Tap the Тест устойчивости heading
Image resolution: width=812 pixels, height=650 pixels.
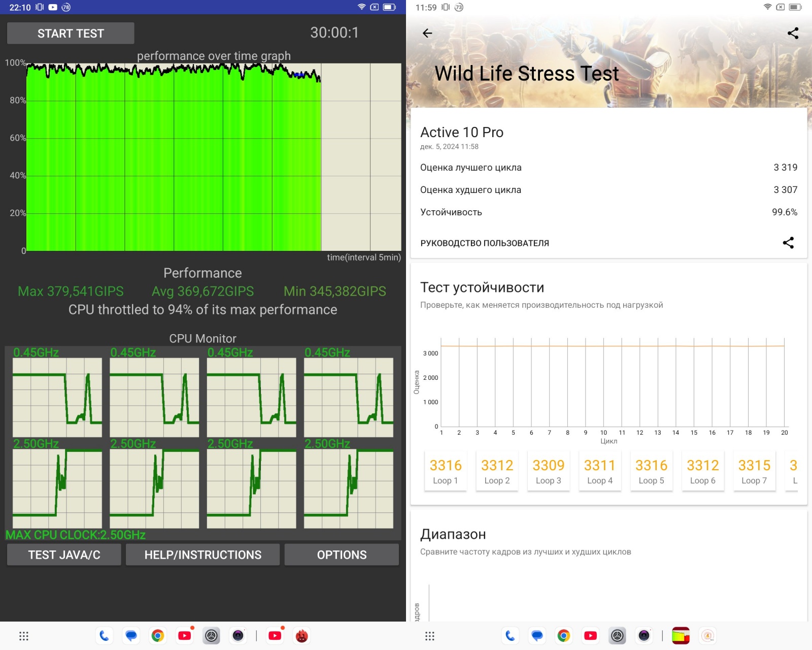click(x=482, y=287)
